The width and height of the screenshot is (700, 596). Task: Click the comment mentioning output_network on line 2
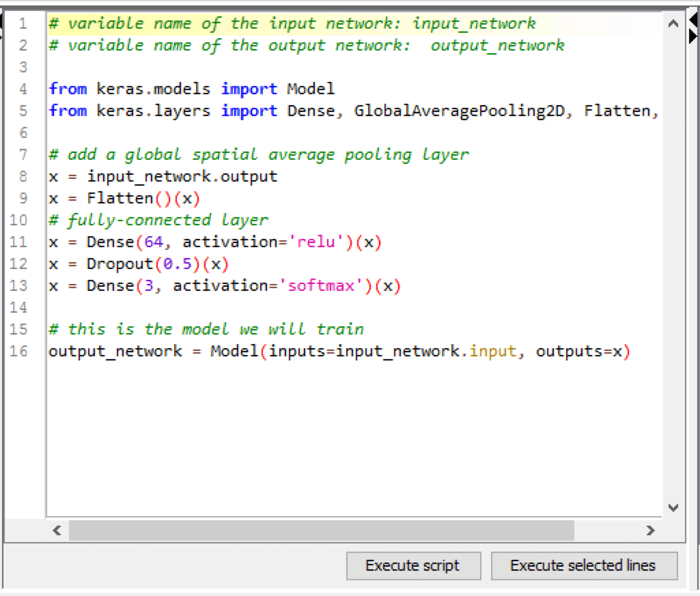307,46
